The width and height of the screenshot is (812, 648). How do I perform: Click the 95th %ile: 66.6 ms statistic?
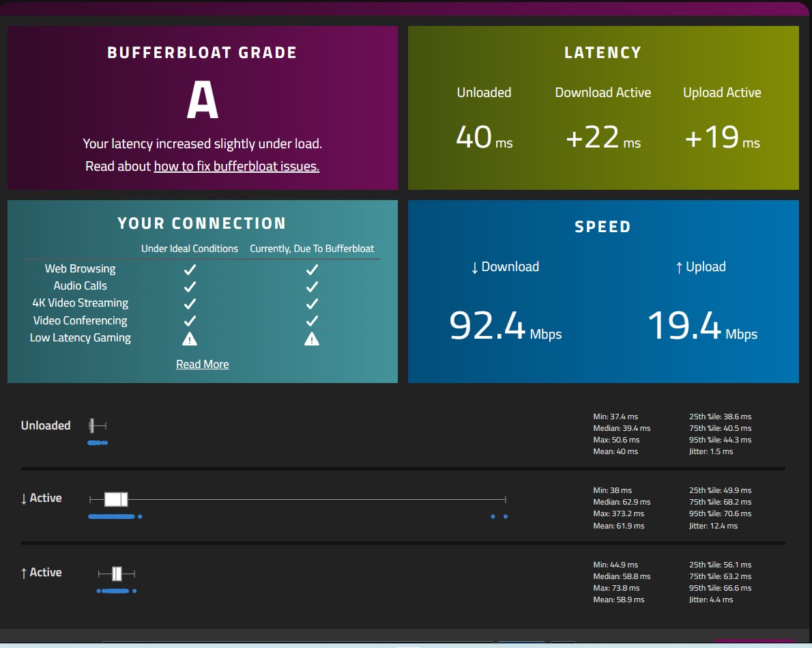[720, 588]
